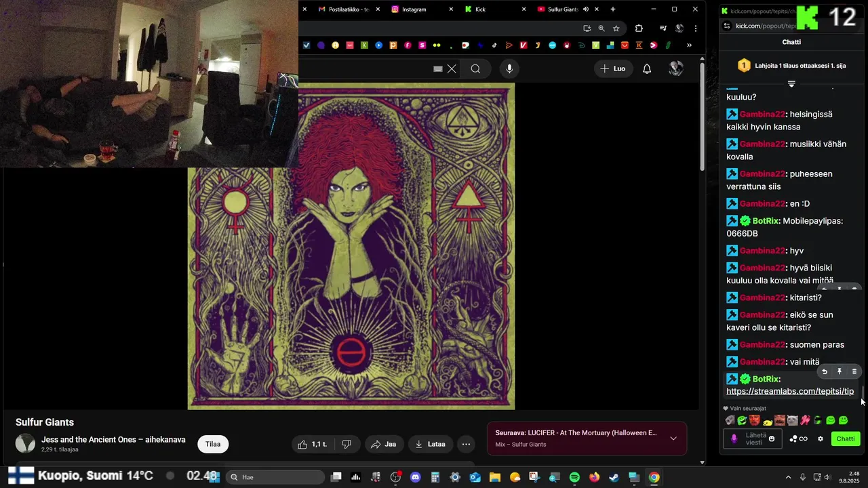Like the Sulfur Giants video
The width and height of the screenshot is (868, 488).
pos(313,444)
